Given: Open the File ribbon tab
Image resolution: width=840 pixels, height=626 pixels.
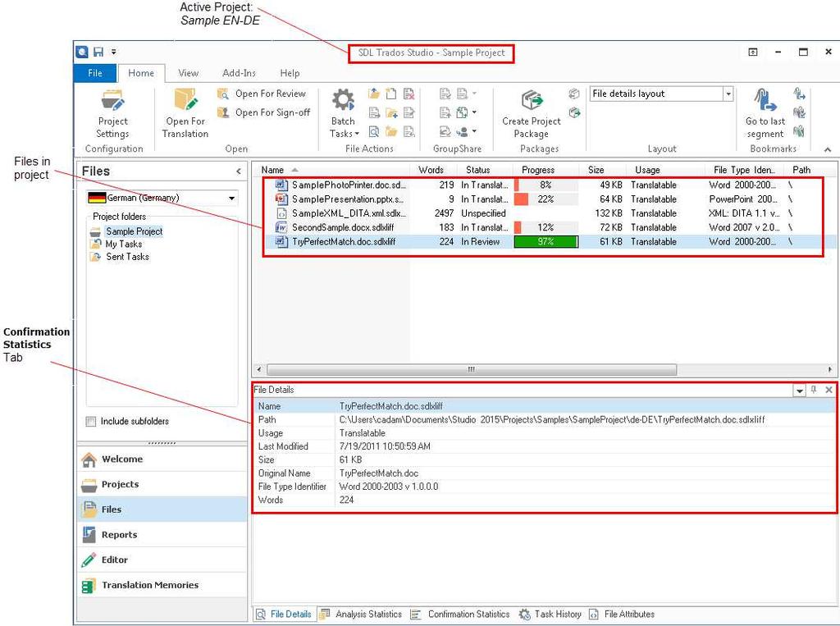Looking at the screenshot, I should click(x=95, y=73).
